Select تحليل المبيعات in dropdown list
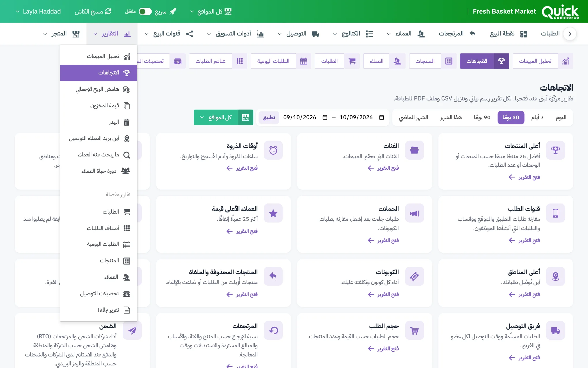 coord(99,56)
